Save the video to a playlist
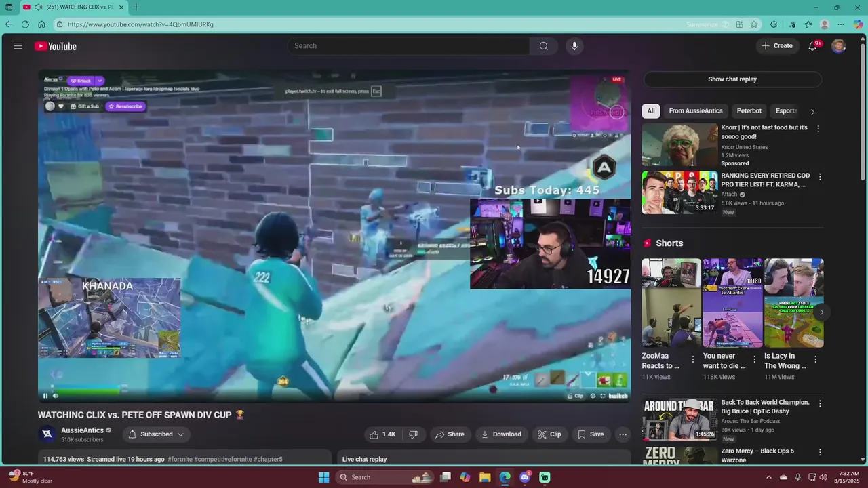 pyautogui.click(x=591, y=434)
